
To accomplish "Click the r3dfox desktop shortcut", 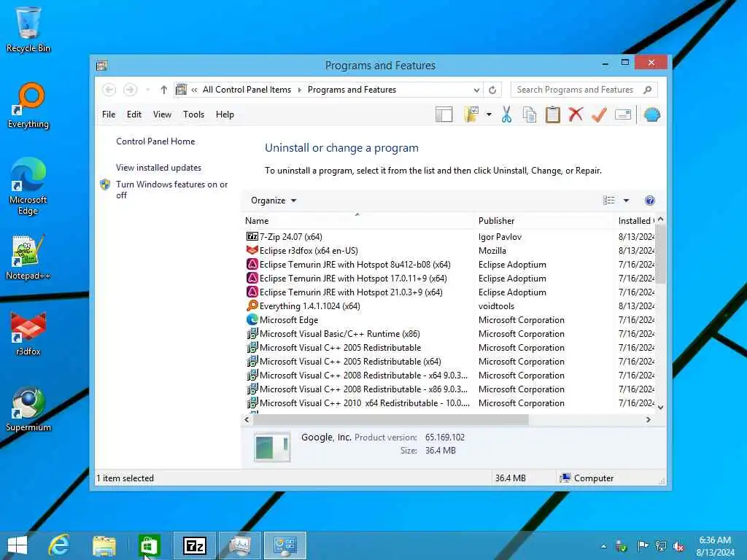I will tap(28, 333).
